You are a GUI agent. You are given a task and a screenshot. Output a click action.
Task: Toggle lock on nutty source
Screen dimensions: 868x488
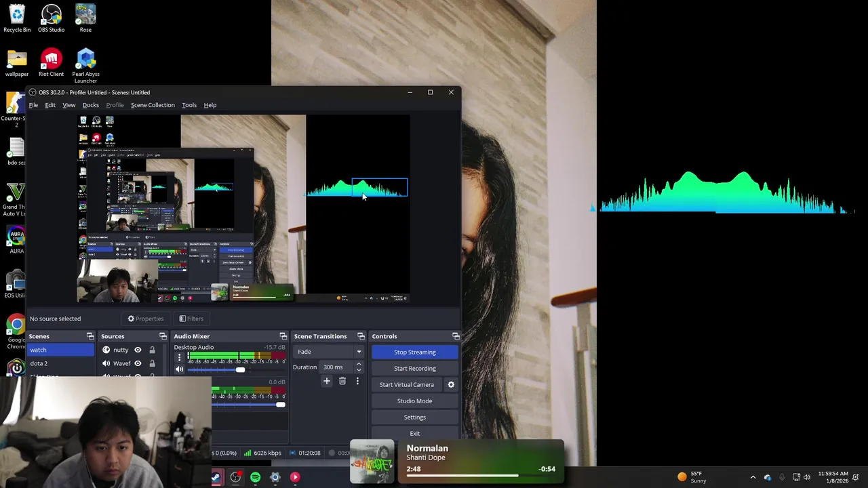(x=152, y=350)
